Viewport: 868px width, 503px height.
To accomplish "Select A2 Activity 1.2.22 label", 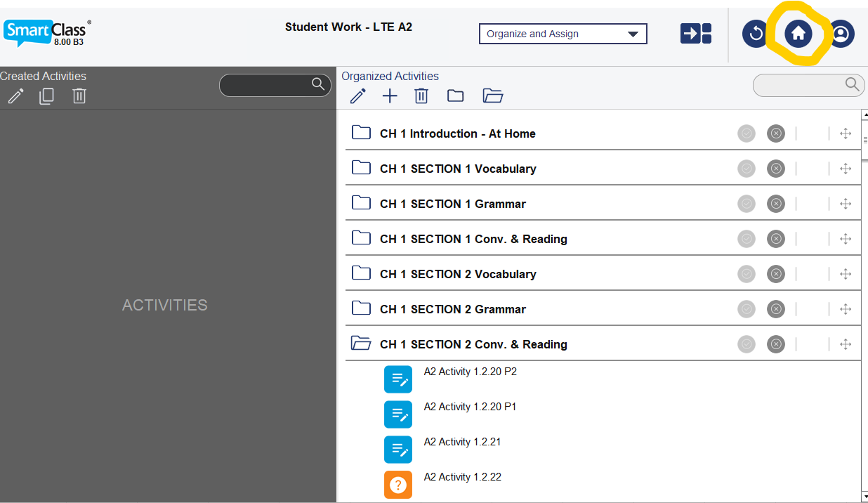I will pos(463,477).
